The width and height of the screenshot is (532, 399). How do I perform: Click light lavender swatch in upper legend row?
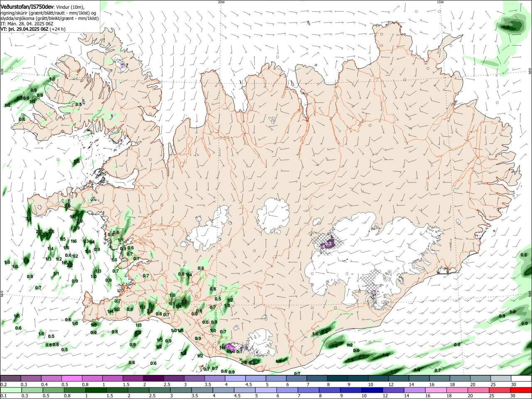click(x=235, y=378)
